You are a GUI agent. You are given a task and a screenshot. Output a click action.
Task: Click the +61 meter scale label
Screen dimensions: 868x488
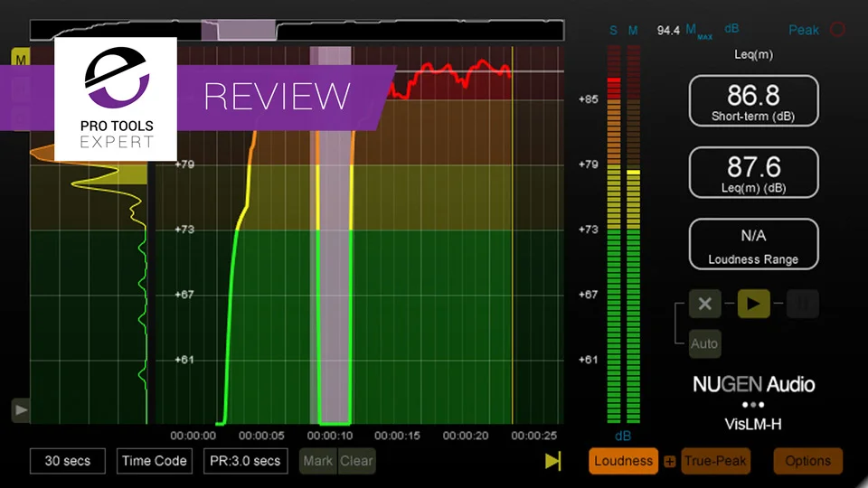pyautogui.click(x=589, y=360)
